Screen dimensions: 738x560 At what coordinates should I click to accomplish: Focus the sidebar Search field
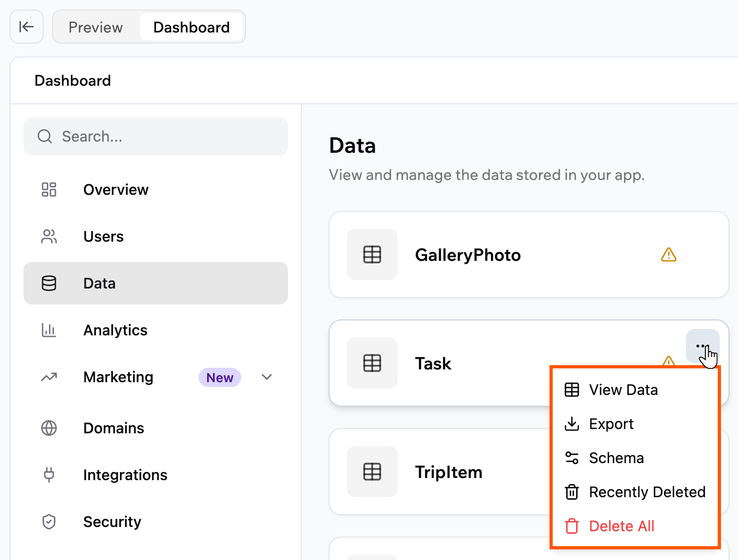pos(155,136)
